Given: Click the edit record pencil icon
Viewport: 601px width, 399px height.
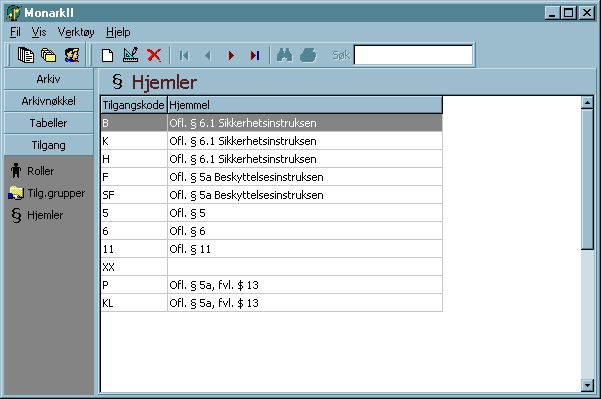Looking at the screenshot, I should (131, 55).
